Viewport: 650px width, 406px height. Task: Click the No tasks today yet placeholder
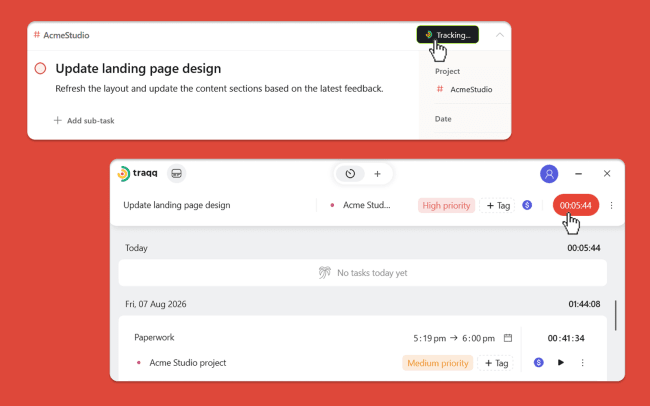pyautogui.click(x=363, y=273)
